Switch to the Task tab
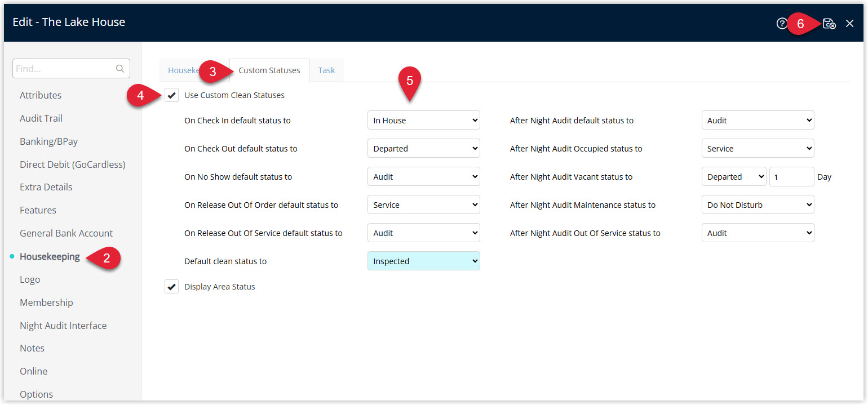Image resolution: width=868 pixels, height=405 pixels. [x=326, y=70]
